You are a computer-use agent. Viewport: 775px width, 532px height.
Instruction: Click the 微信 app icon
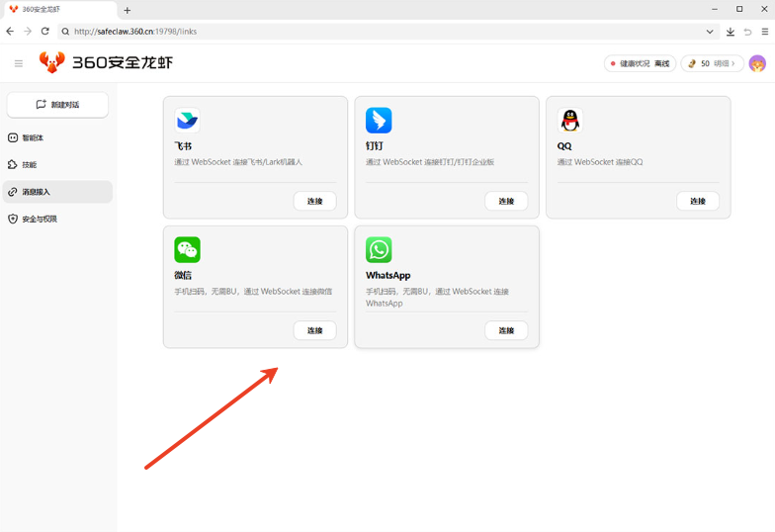coord(188,249)
